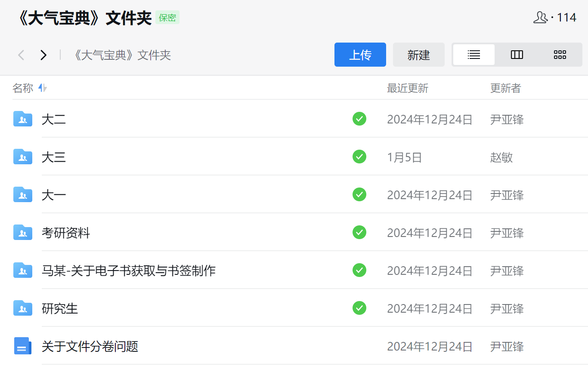Sort by 名称 using the sort arrows
This screenshot has height=369, width=588.
41,88
